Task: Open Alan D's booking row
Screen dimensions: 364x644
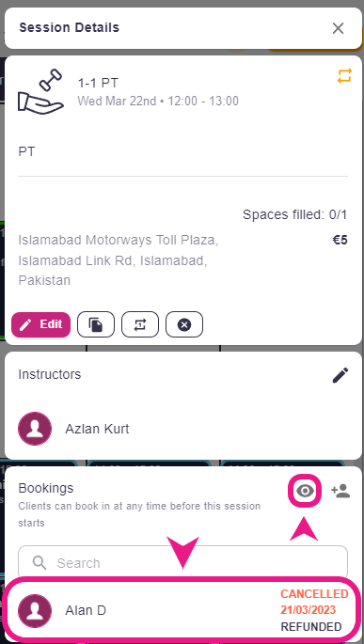Action: pyautogui.click(x=182, y=610)
